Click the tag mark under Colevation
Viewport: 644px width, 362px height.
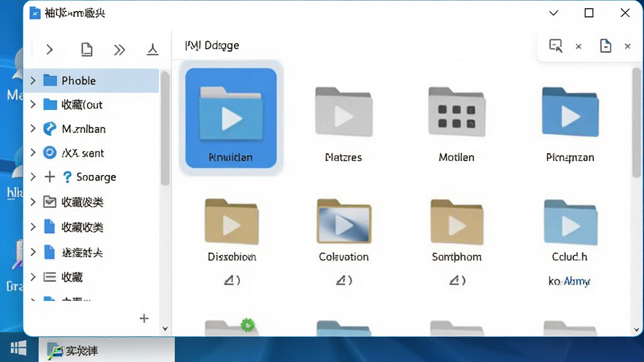[344, 280]
